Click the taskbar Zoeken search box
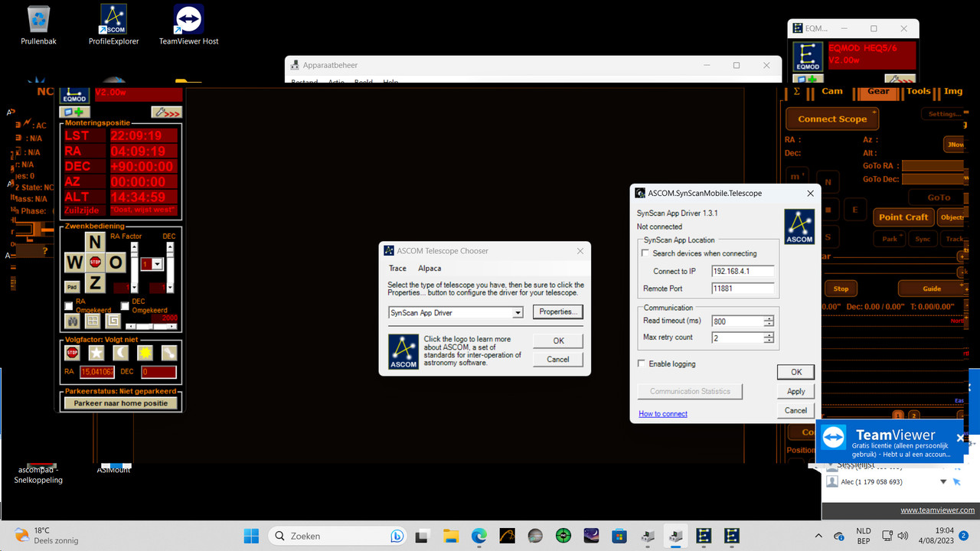Screen dimensions: 980x551 click(339, 536)
